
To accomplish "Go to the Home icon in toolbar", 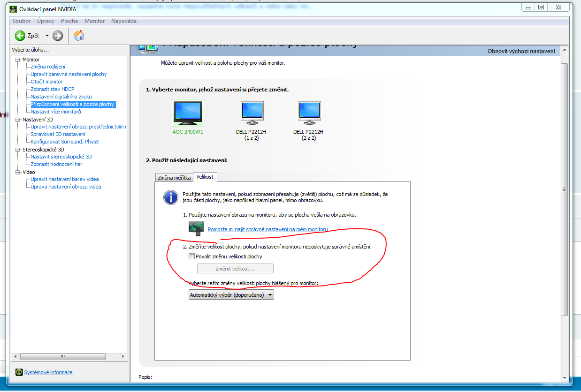I will pos(79,35).
